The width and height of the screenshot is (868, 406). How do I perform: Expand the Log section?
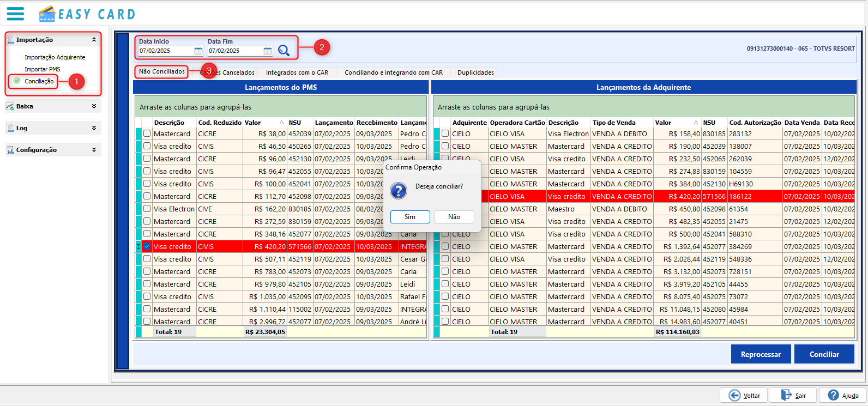point(94,128)
